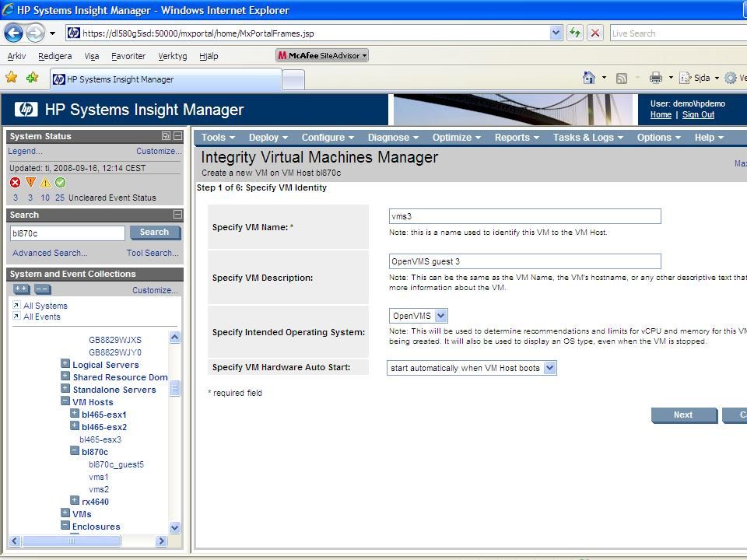This screenshot has width=747, height=560.
Task: Open All Events arrow icon
Action: point(16,316)
